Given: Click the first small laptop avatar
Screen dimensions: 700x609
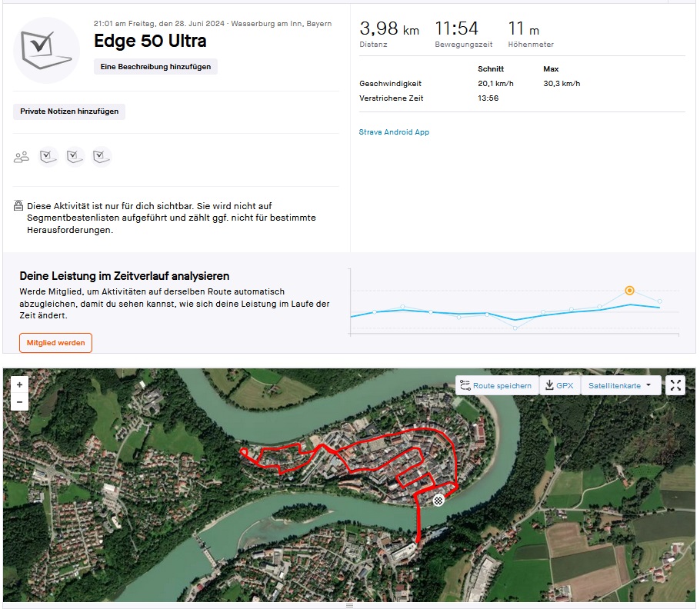Looking at the screenshot, I should point(48,157).
